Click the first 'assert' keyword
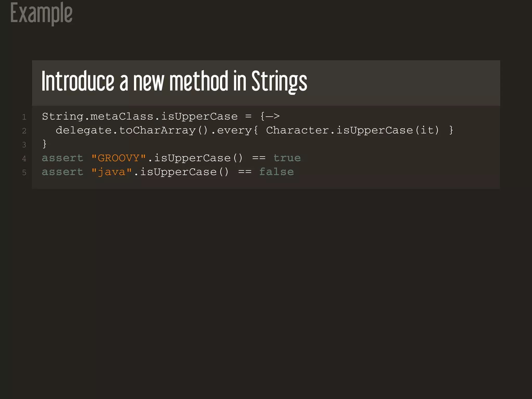The image size is (532, 399). (62, 158)
